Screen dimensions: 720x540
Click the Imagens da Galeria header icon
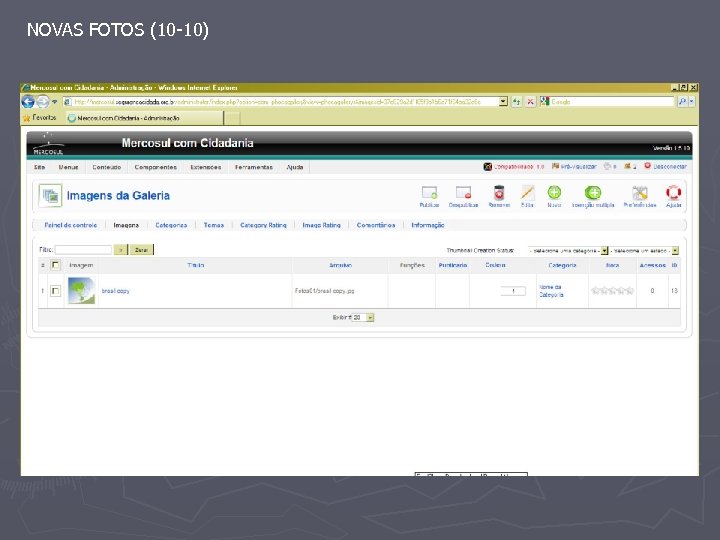point(51,196)
